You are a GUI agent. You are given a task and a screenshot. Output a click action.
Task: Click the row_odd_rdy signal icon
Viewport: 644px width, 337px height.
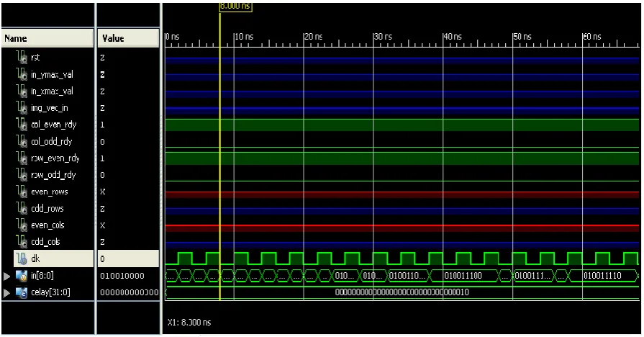[x=22, y=175]
